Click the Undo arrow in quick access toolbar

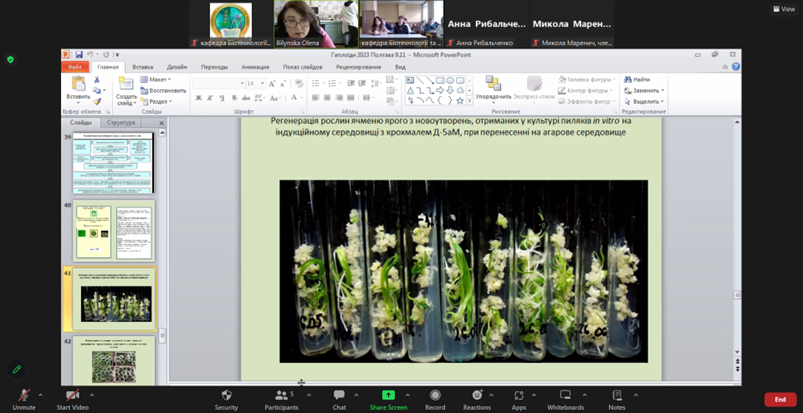pos(90,55)
